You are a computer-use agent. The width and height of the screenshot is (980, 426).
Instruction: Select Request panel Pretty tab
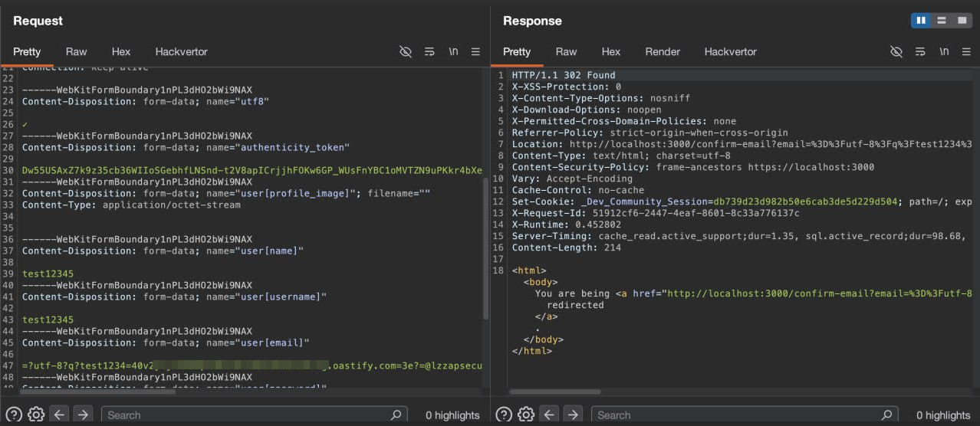(x=27, y=51)
